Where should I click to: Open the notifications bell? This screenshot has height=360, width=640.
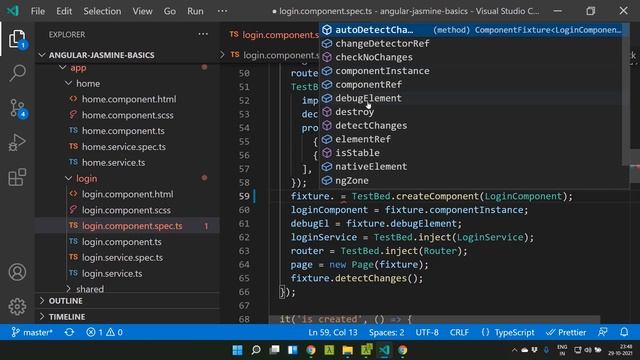click(x=624, y=332)
